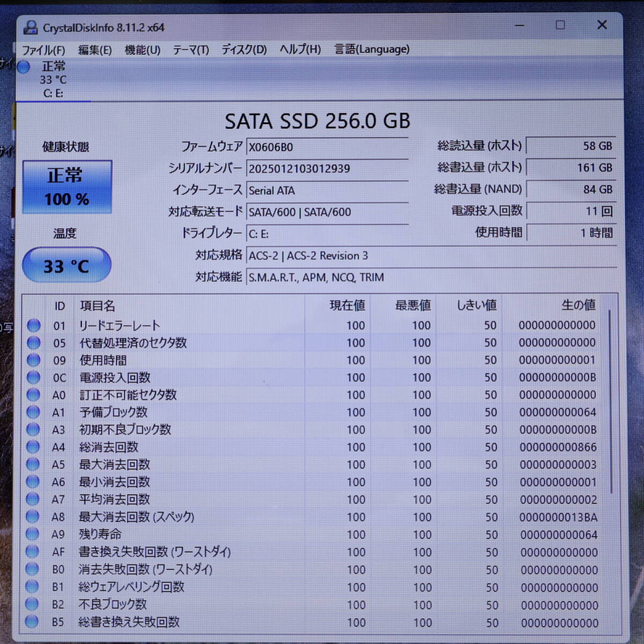644x644 pixels.
Task: Click status orb for A9 残り寿命
Action: pos(32,534)
